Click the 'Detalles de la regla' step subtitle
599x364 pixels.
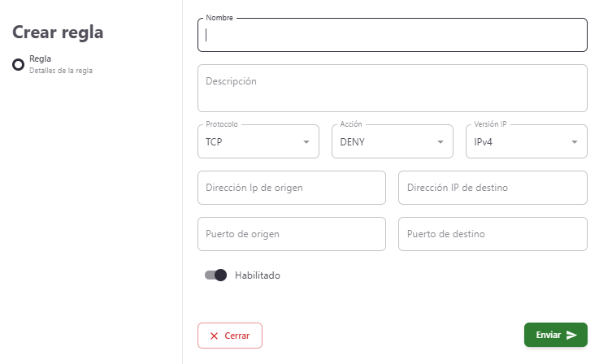click(x=61, y=71)
